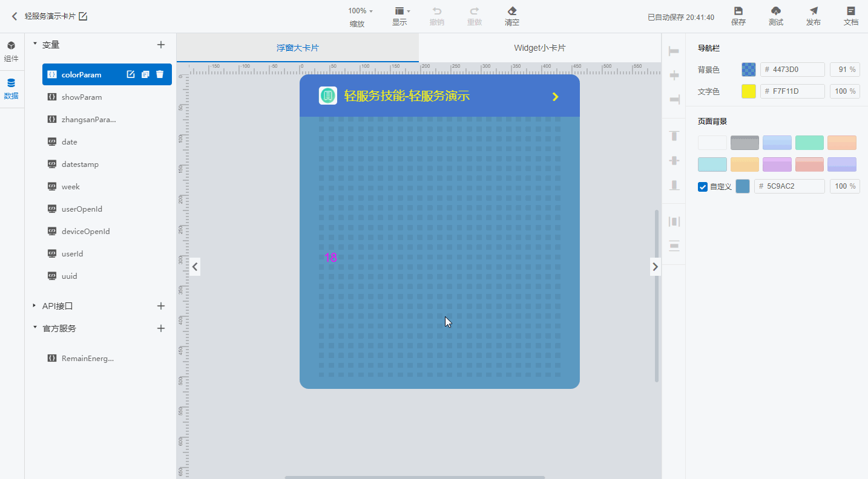Click the 测试 test cloud icon

(776, 11)
